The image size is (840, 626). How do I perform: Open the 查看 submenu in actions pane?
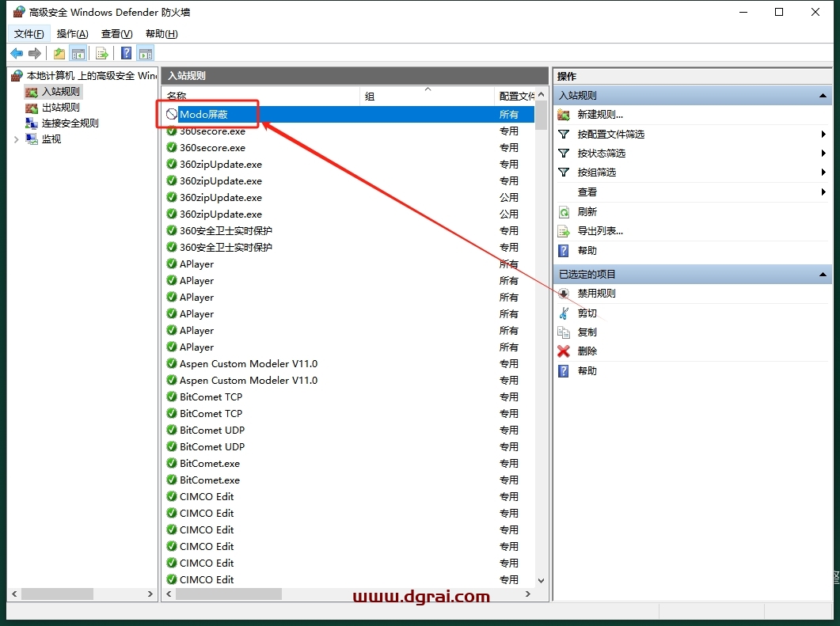point(587,192)
